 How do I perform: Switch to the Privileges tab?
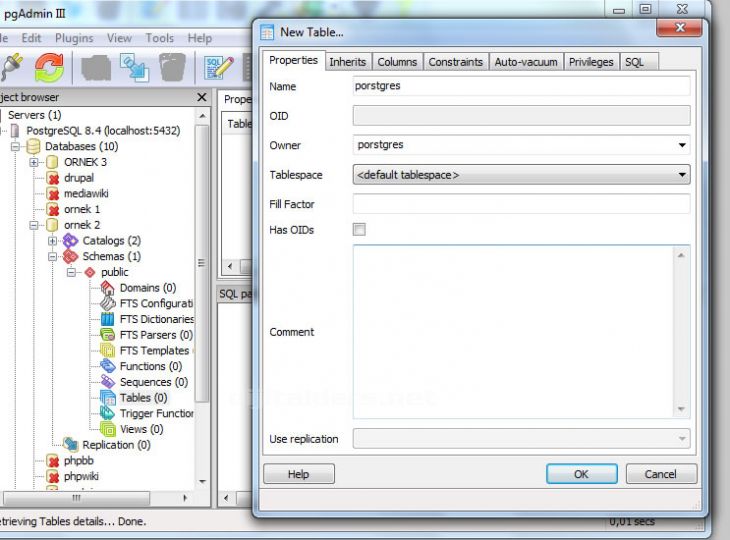pyautogui.click(x=591, y=62)
